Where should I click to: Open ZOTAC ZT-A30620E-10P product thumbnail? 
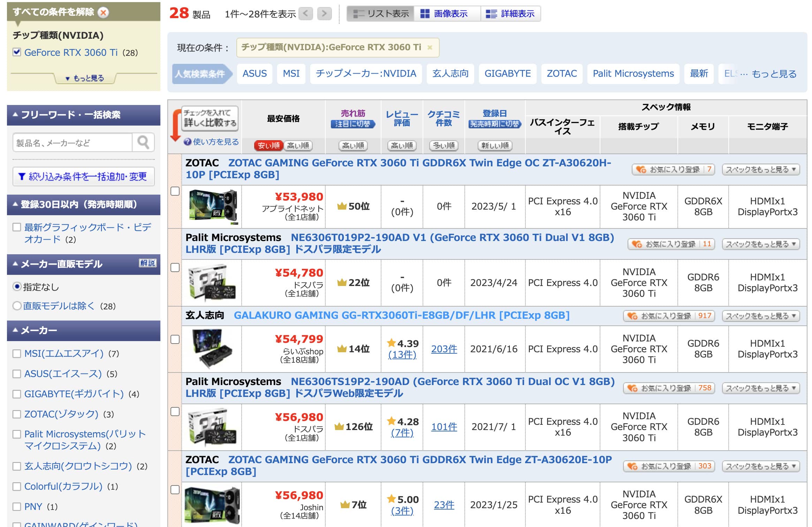click(x=212, y=505)
